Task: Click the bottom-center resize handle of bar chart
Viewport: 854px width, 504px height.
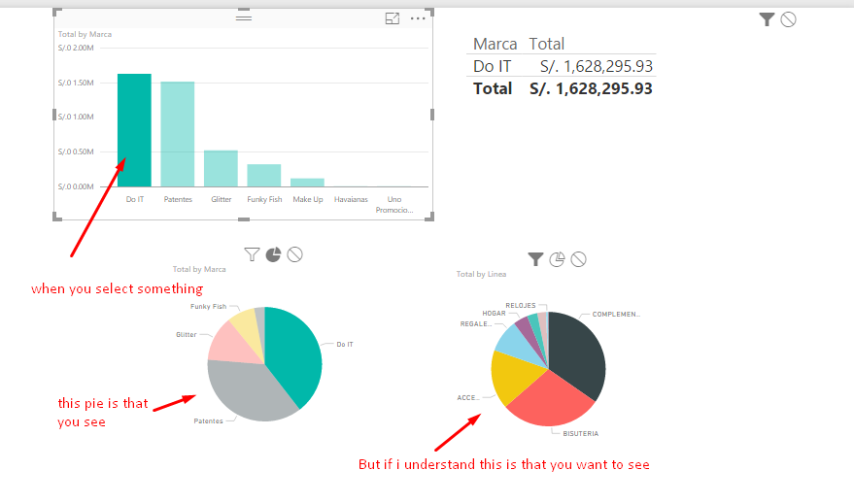Action: pyautogui.click(x=244, y=219)
